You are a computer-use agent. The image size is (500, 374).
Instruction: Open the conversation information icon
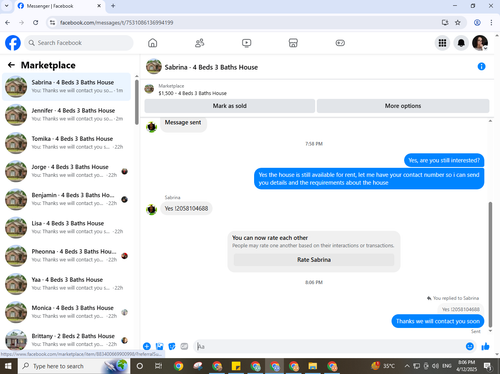coord(481,67)
